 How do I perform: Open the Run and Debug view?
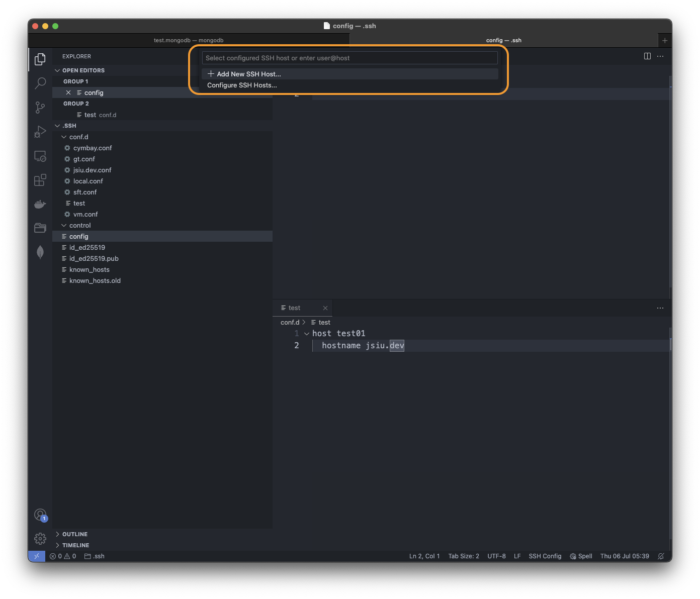[40, 132]
